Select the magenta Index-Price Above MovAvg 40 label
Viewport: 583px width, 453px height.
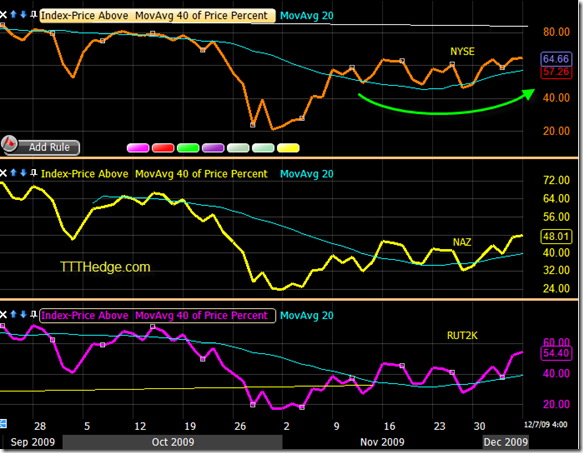157,315
